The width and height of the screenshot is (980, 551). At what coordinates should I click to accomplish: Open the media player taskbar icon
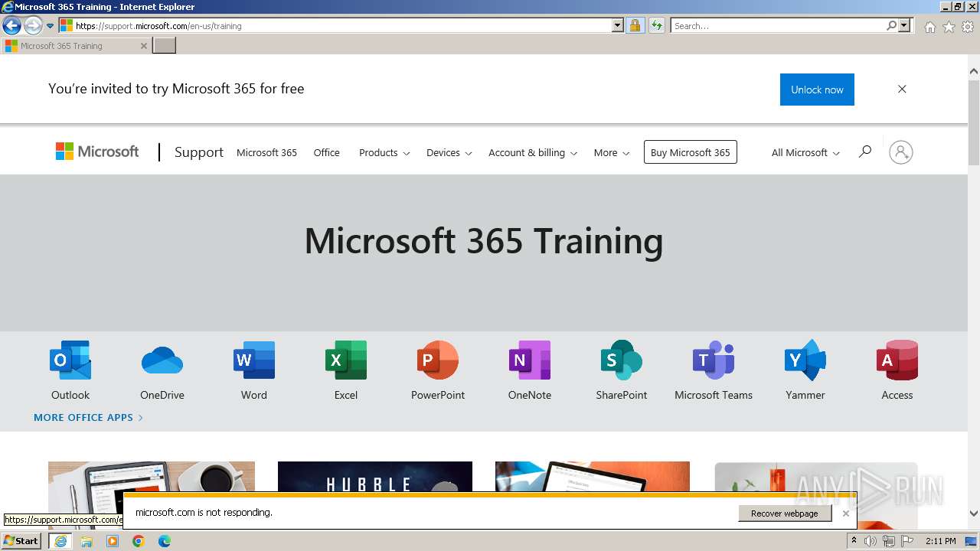tap(113, 541)
